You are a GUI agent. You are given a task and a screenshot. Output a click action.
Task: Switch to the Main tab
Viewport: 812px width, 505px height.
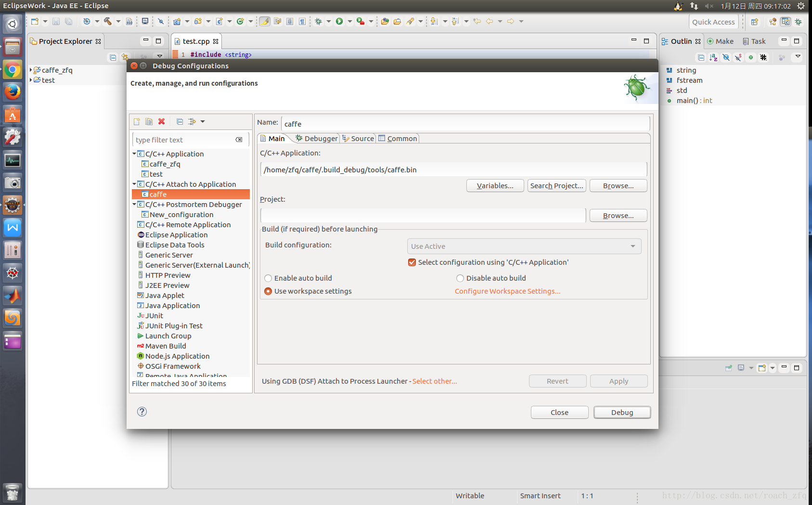272,139
